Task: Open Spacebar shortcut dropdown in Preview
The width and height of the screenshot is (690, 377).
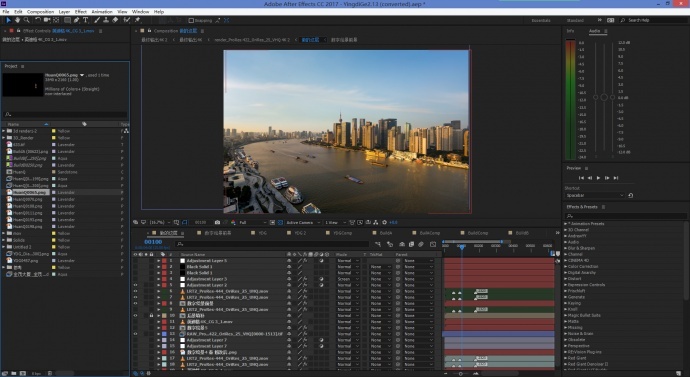Action: pyautogui.click(x=595, y=195)
